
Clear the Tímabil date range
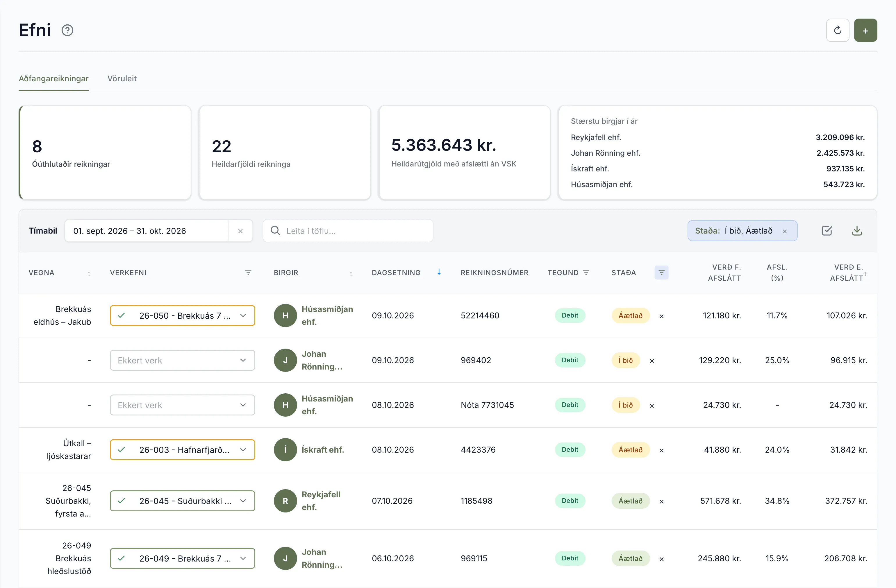240,231
